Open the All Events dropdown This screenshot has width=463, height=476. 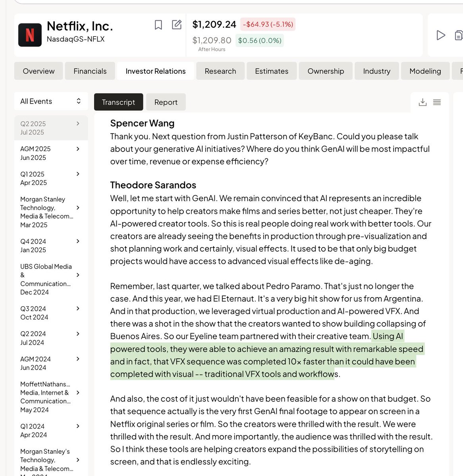(51, 101)
